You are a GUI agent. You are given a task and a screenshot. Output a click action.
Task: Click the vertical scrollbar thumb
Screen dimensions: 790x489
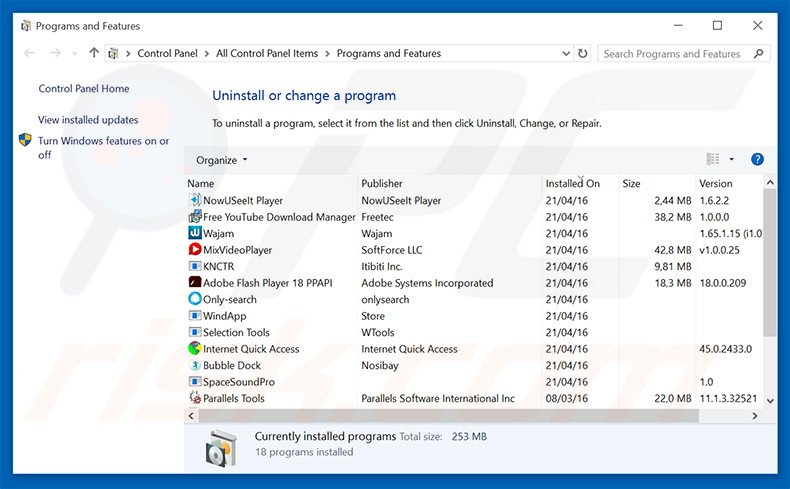pyautogui.click(x=769, y=263)
